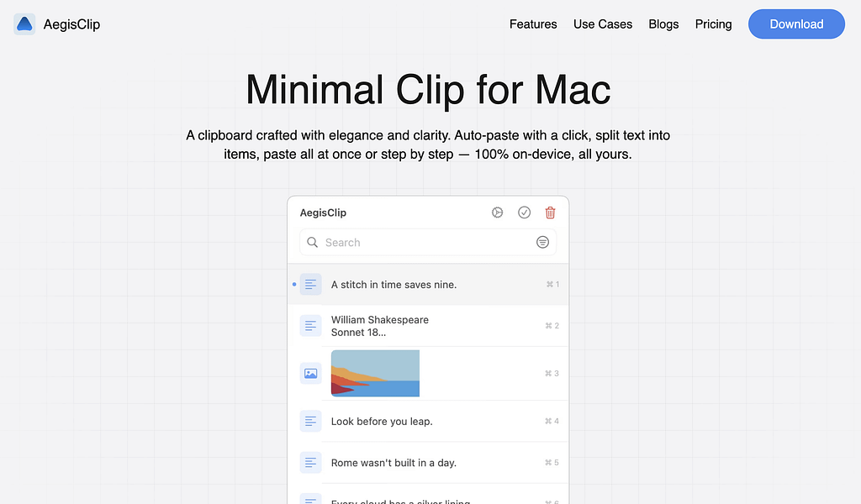Select the sunset landscape thumbnail
This screenshot has width=861, height=504.
click(375, 373)
